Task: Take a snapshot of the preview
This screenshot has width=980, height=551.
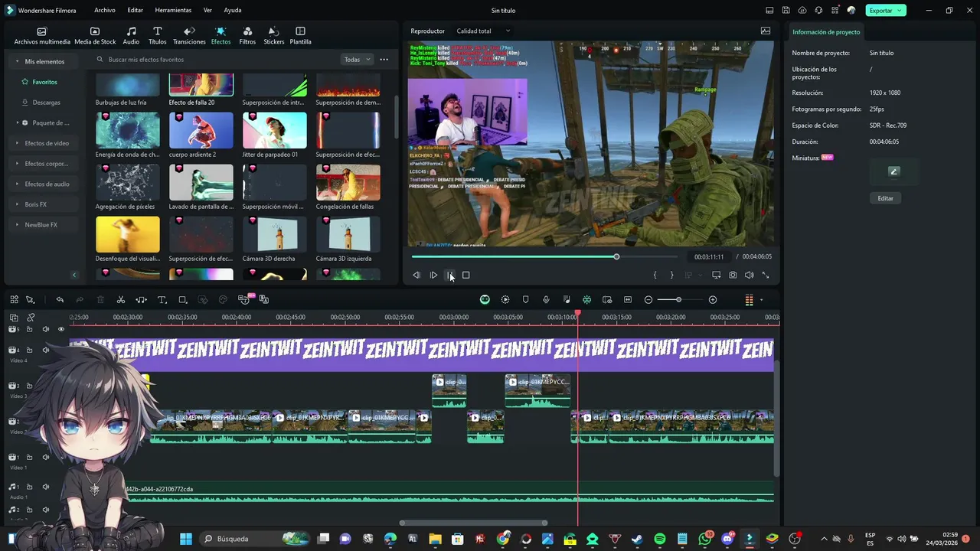Action: click(x=733, y=275)
